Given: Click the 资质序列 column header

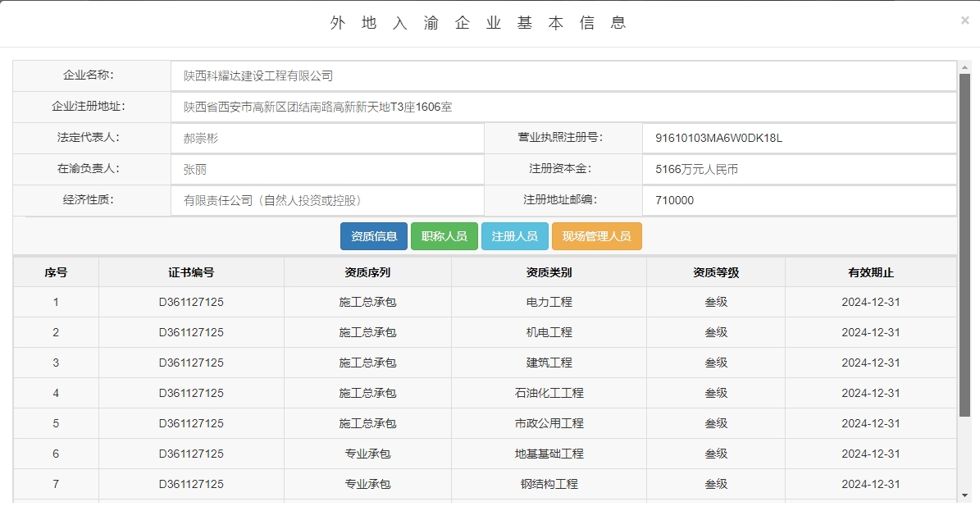Looking at the screenshot, I should 367,272.
